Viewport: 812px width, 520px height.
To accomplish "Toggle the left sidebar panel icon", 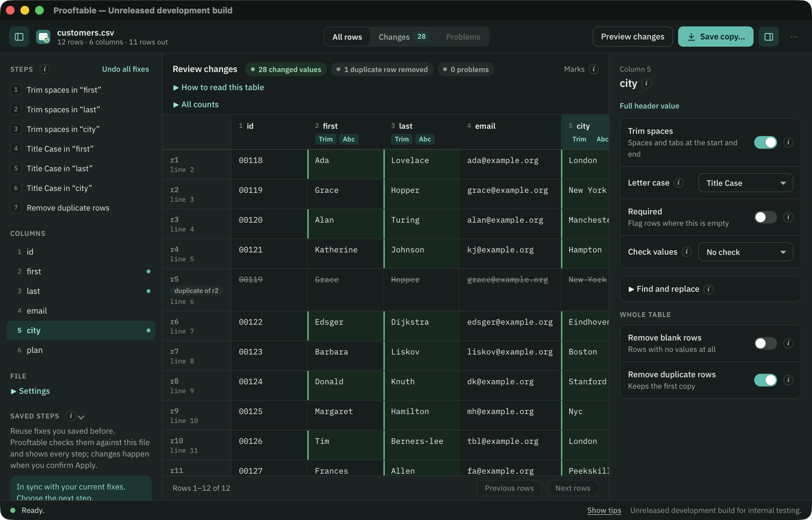I will click(x=19, y=37).
